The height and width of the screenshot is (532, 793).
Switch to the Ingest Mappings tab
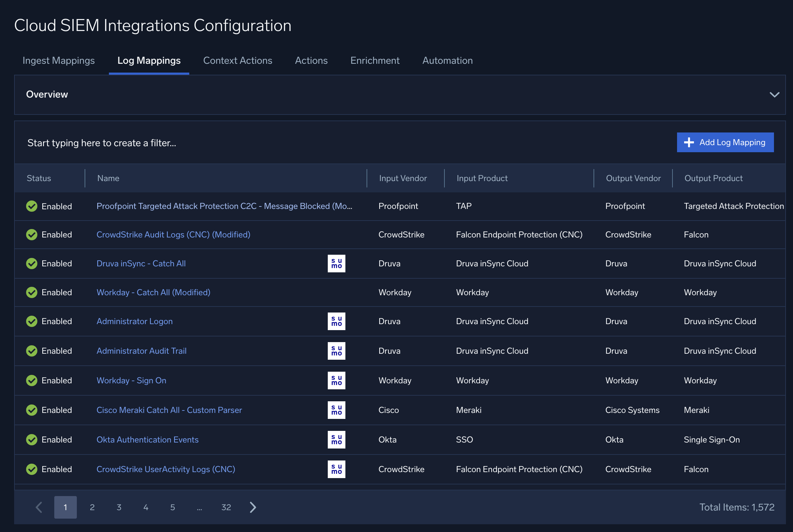pos(58,60)
